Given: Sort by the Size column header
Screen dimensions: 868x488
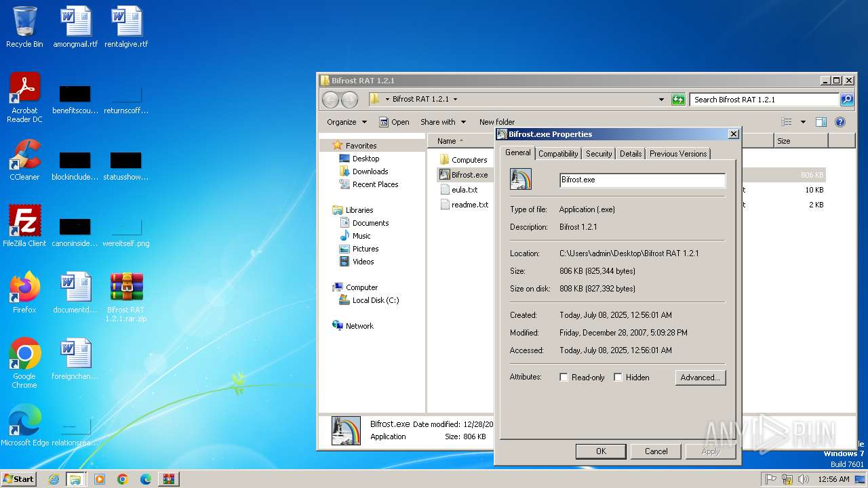Looking at the screenshot, I should point(801,141).
